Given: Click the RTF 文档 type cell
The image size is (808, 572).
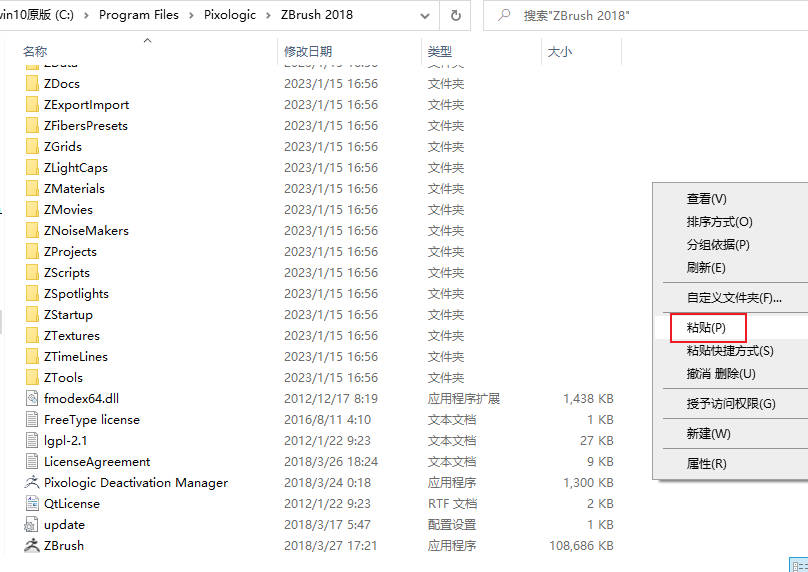Looking at the screenshot, I should coord(452,503).
